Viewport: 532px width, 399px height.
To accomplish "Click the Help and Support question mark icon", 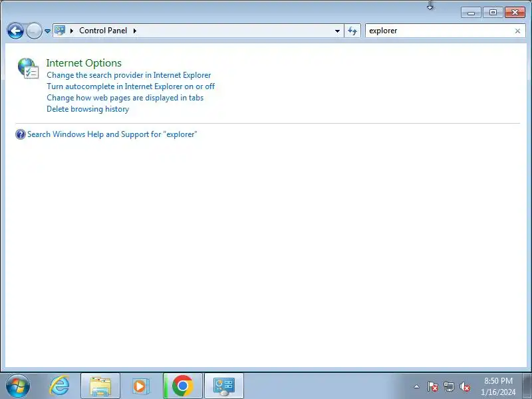I will coord(21,134).
